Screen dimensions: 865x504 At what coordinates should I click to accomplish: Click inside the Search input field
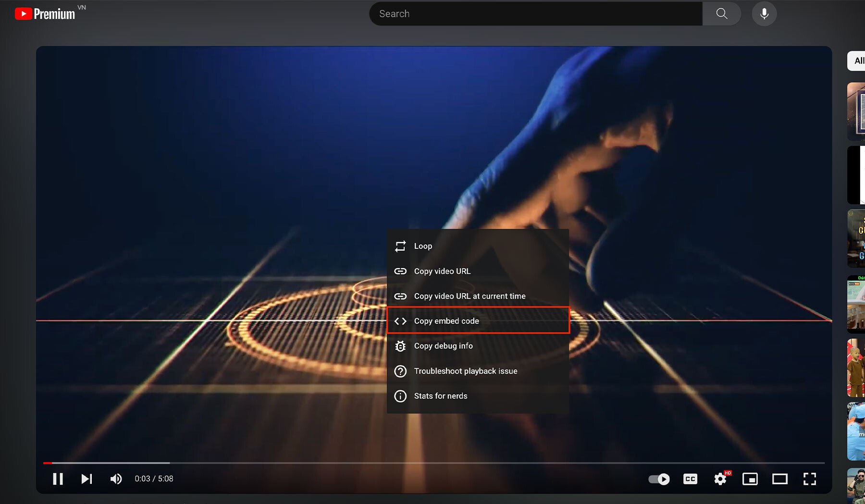[x=533, y=13]
